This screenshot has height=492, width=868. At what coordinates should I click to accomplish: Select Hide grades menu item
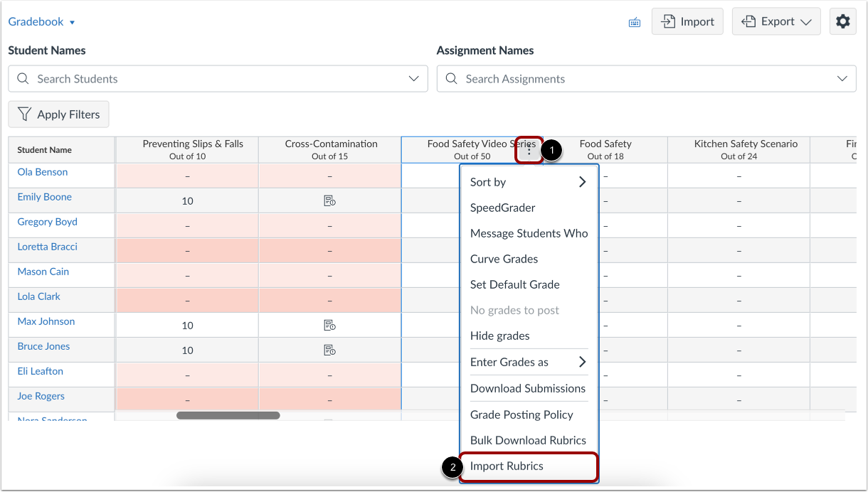(529, 336)
